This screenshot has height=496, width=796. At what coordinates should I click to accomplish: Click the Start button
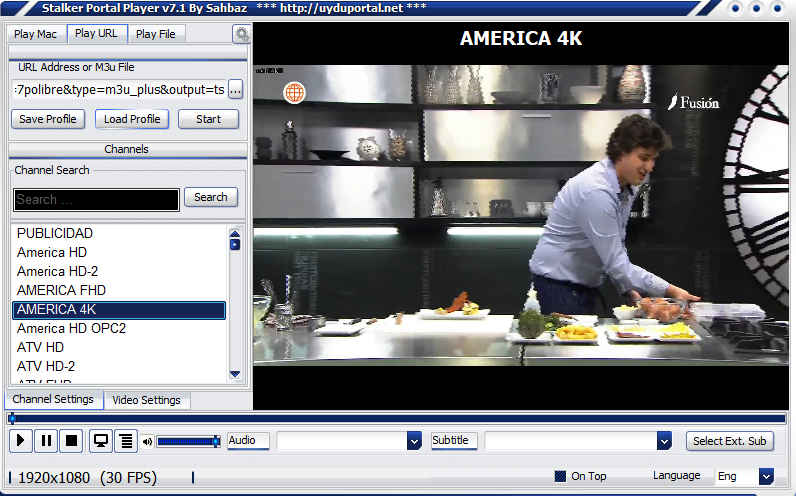click(x=208, y=119)
